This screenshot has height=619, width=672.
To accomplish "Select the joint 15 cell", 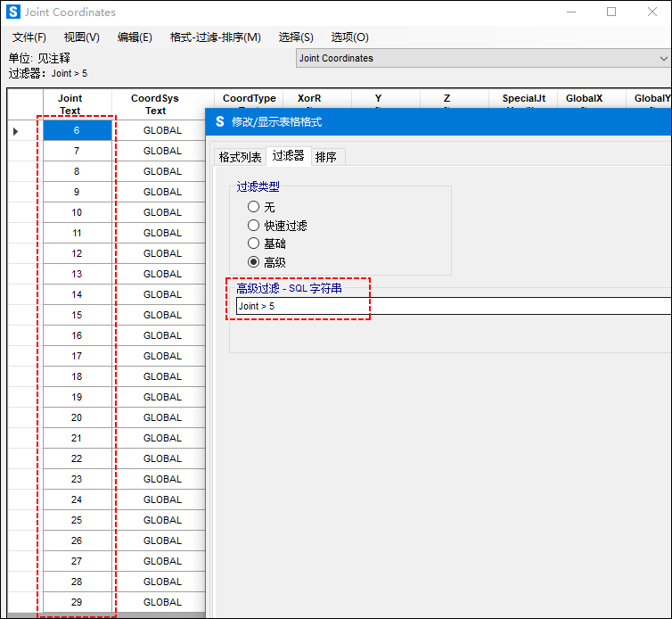I will tap(77, 315).
